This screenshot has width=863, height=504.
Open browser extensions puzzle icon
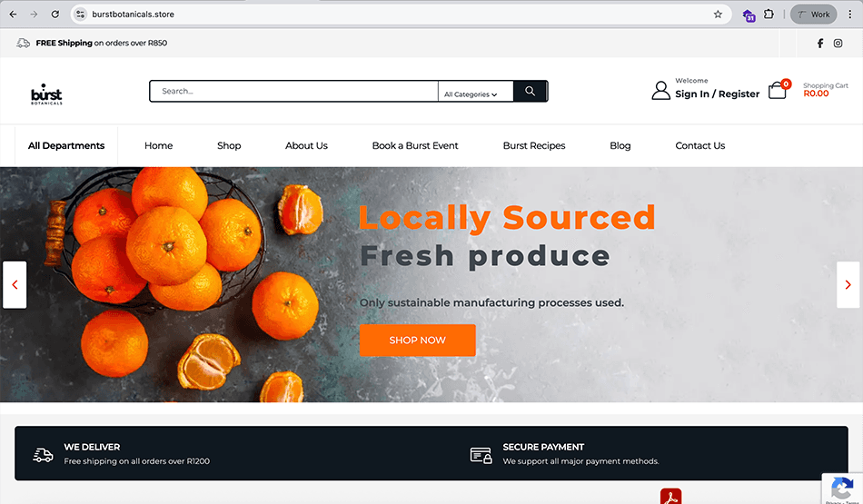click(769, 15)
